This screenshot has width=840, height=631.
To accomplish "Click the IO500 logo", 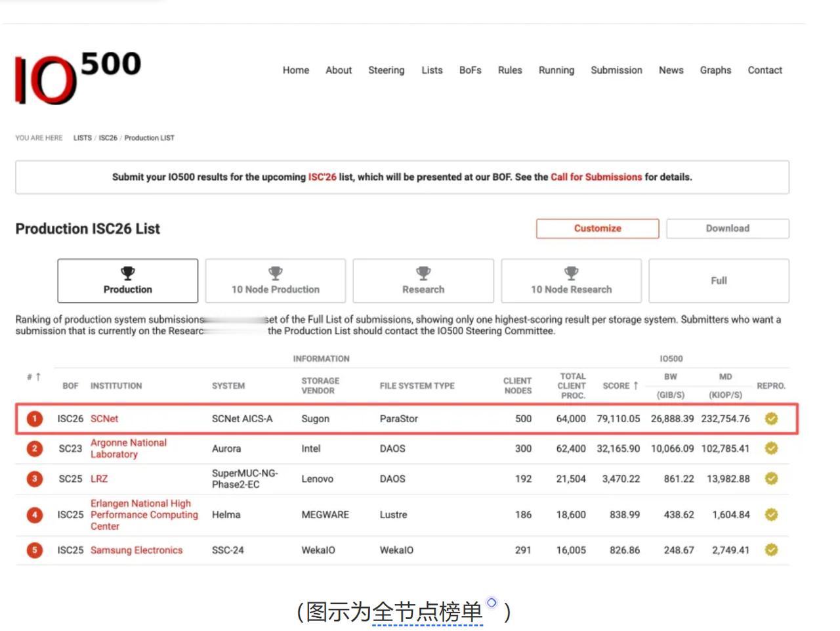I will tap(77, 77).
